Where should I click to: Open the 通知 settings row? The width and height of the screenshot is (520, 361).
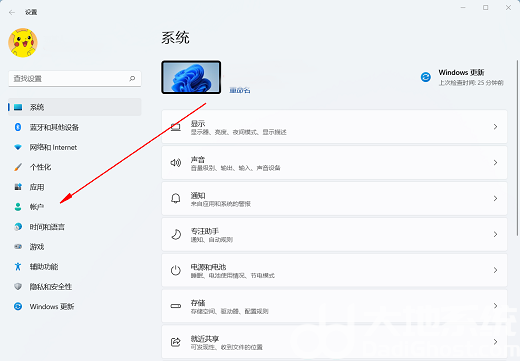(x=334, y=198)
